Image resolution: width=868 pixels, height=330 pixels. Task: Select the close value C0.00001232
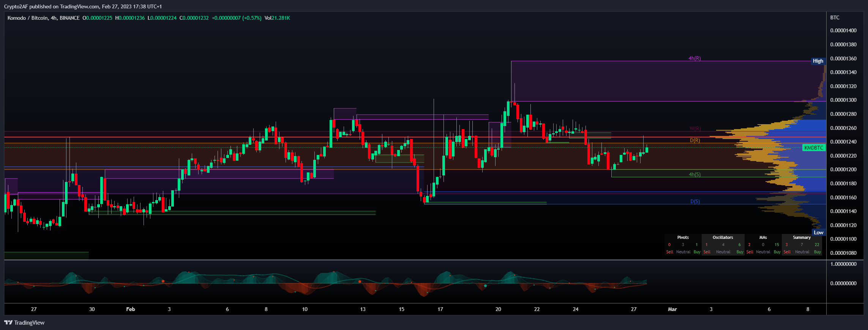pyautogui.click(x=194, y=18)
